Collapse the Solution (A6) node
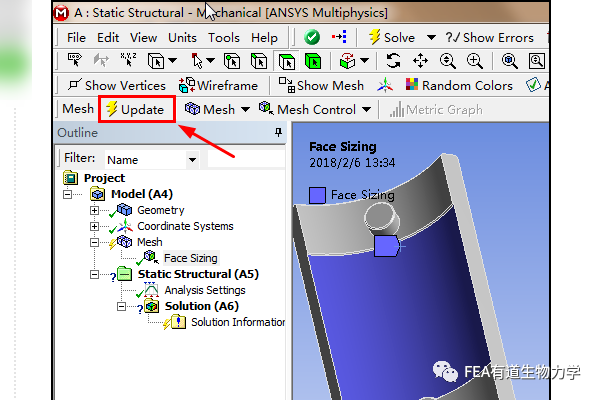Viewport: 600px width, 400px height. (121, 307)
